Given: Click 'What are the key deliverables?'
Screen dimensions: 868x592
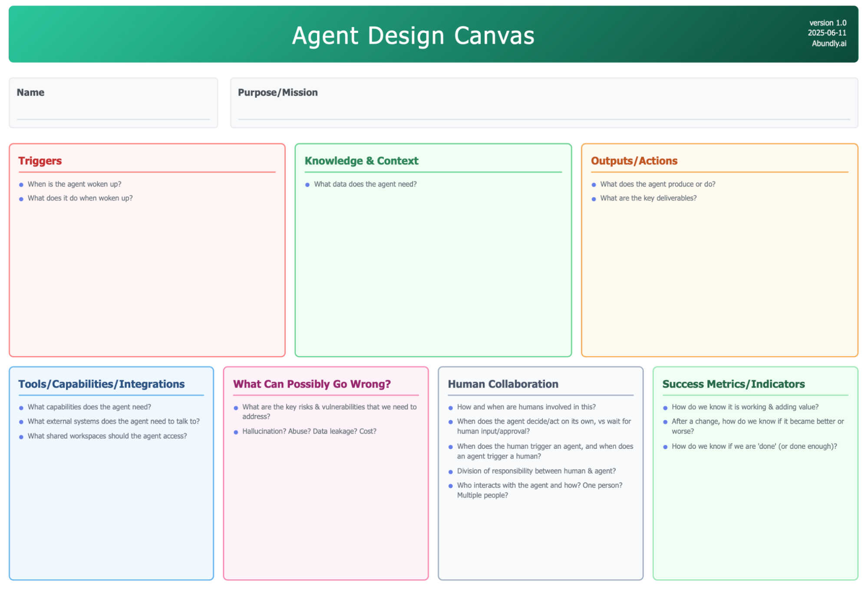Looking at the screenshot, I should [648, 198].
